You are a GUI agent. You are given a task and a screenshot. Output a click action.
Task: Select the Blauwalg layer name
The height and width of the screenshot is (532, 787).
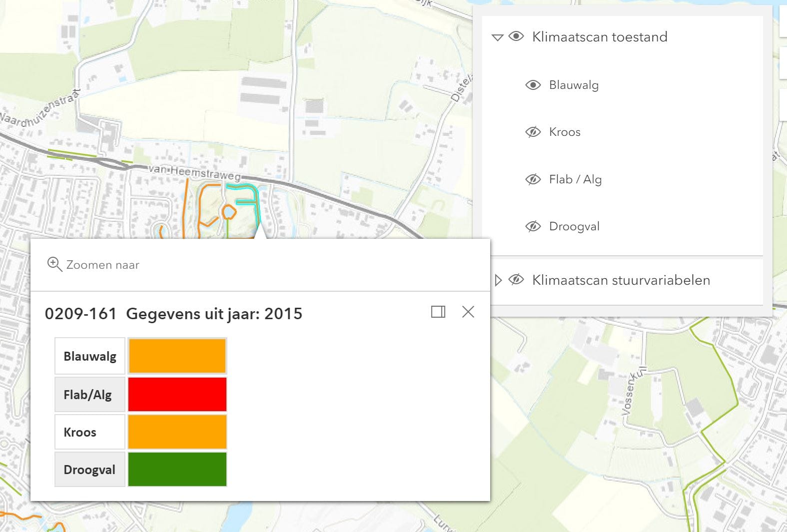[574, 85]
